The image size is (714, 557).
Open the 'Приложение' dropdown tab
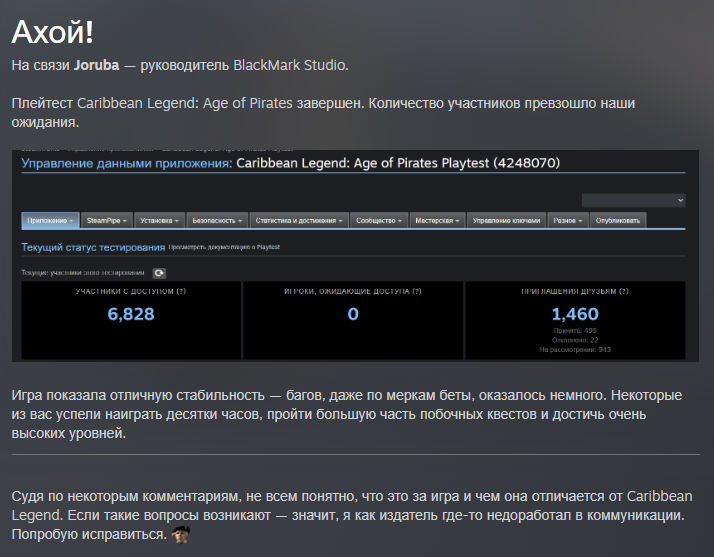click(50, 220)
